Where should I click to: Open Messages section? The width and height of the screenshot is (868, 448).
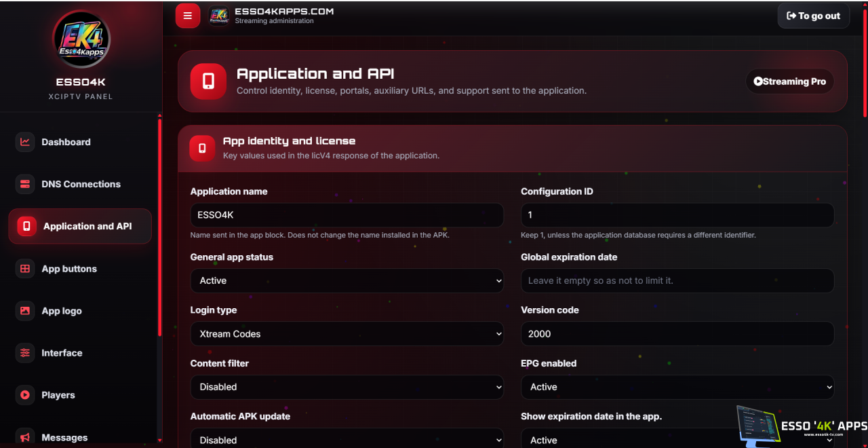[80, 437]
